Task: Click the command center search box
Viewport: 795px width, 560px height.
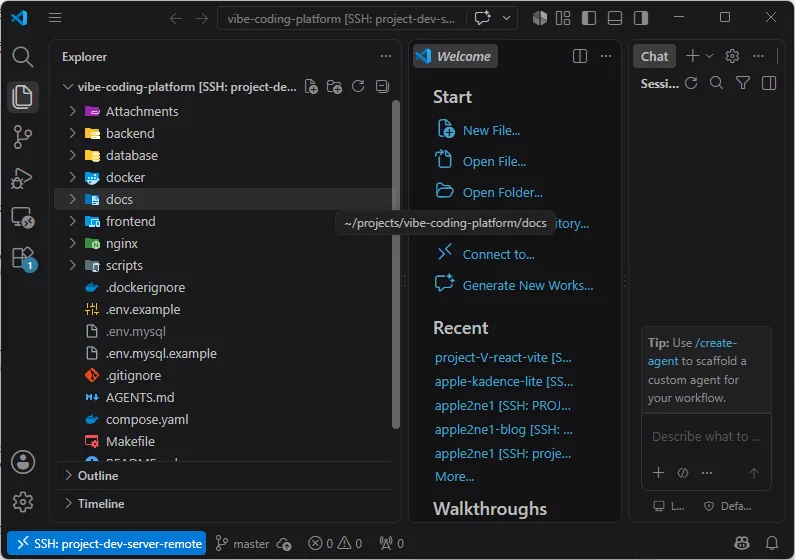Action: point(341,19)
